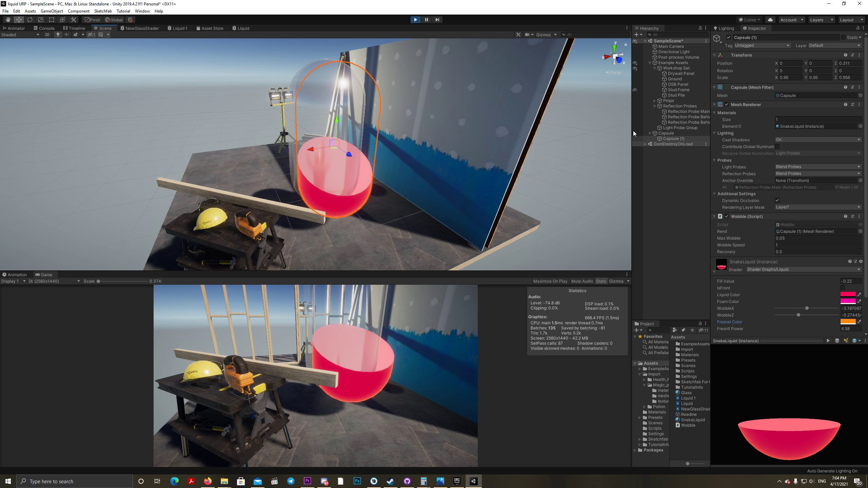Viewport: 868px width, 488px height.
Task: Toggle scene lighting bulb icon
Action: coord(58,35)
